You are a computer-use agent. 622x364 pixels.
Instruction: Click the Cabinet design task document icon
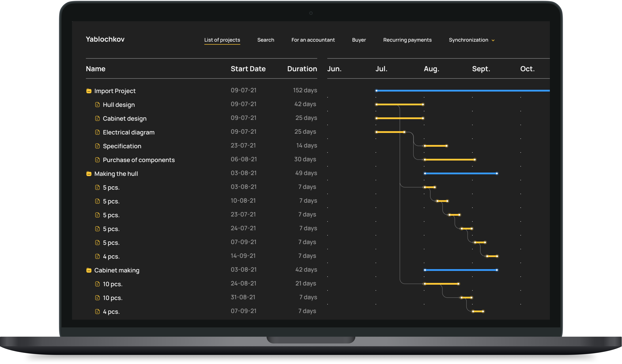click(x=97, y=118)
